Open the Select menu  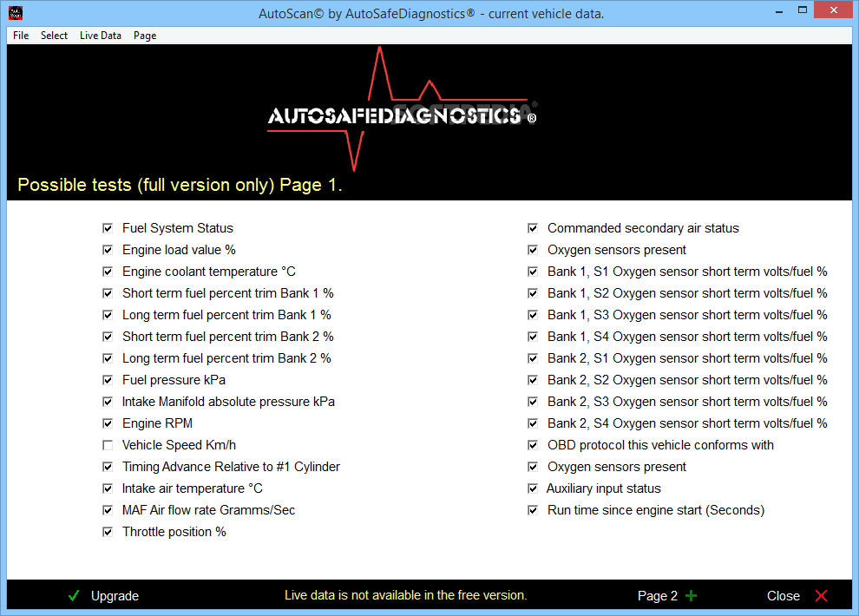tap(54, 36)
